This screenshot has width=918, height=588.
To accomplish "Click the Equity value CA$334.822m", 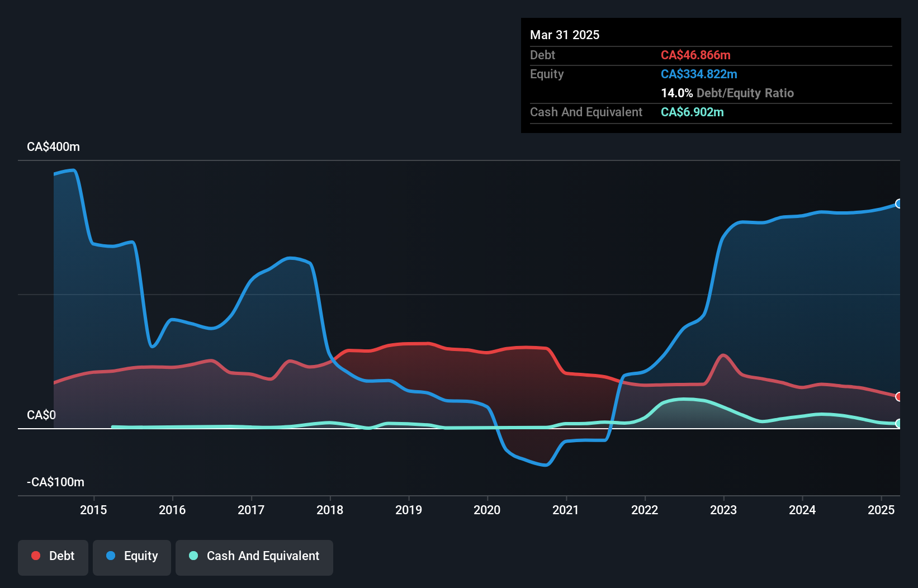I will pyautogui.click(x=699, y=74).
